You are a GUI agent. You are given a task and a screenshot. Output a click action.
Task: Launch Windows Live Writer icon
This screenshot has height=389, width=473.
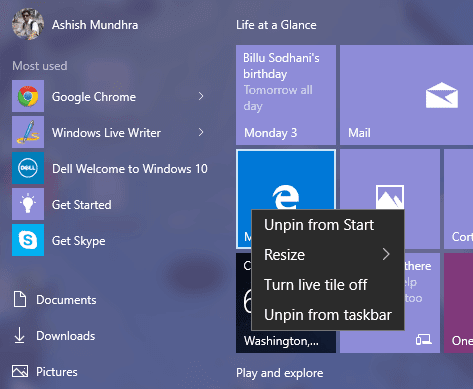point(28,132)
